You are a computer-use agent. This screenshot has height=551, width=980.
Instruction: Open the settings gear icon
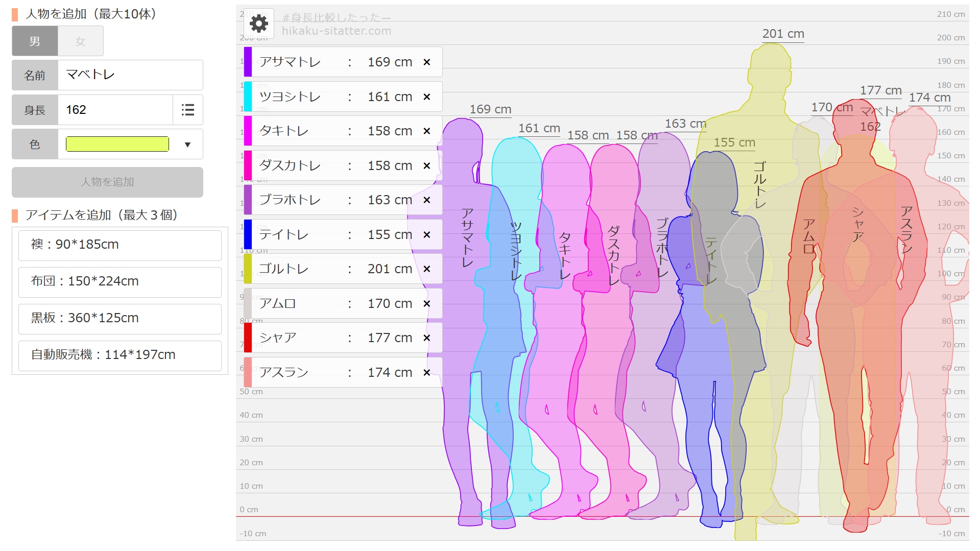(x=259, y=23)
